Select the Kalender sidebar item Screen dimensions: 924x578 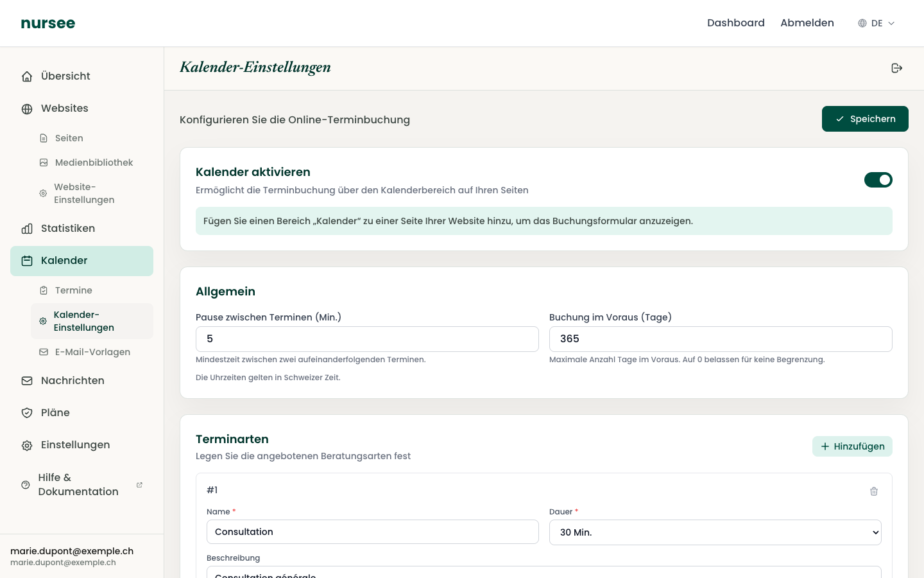(81, 261)
